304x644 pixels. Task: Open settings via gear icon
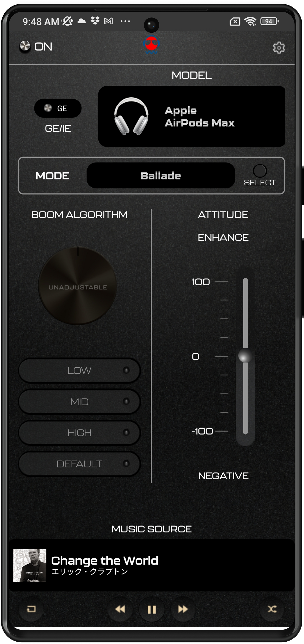coord(279,47)
